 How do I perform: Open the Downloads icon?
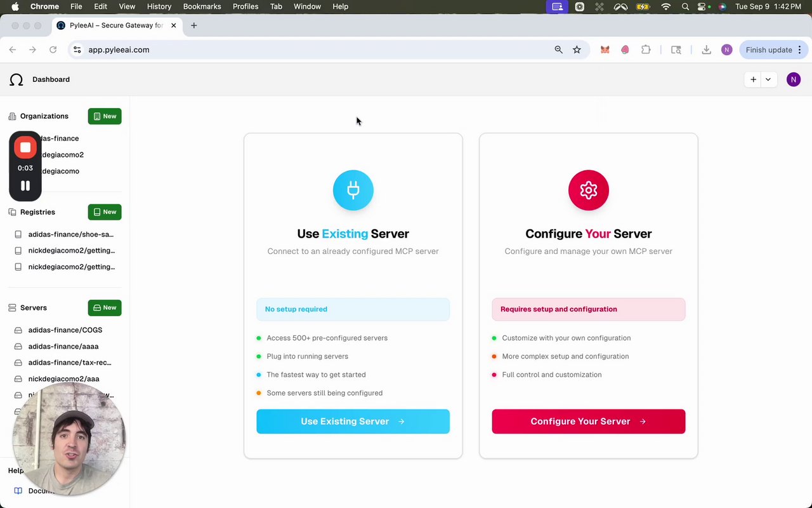706,50
